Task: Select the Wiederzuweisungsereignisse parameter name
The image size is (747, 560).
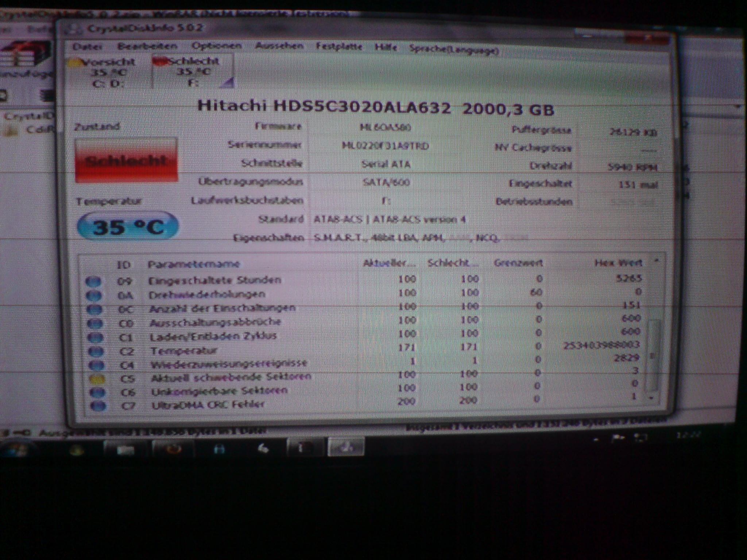Action: tap(229, 363)
